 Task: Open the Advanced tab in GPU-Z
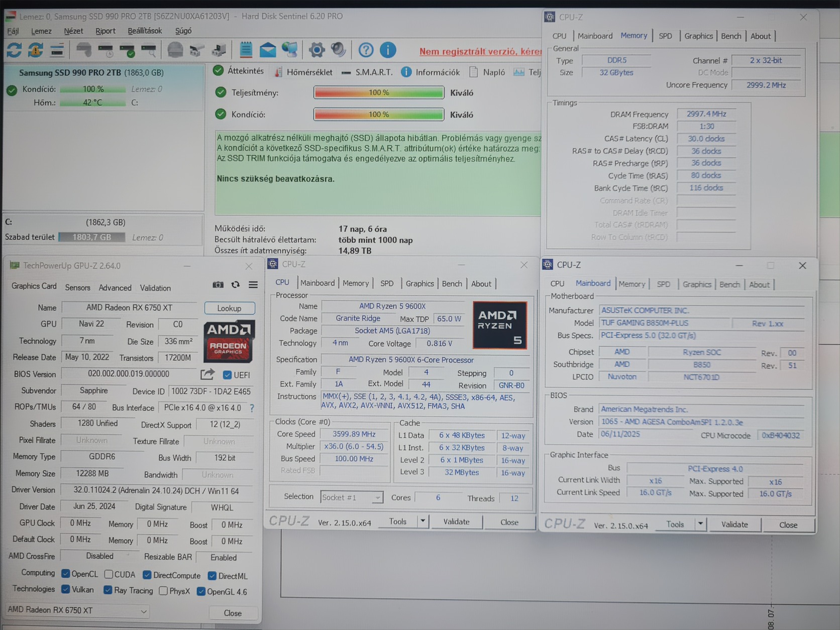click(115, 288)
